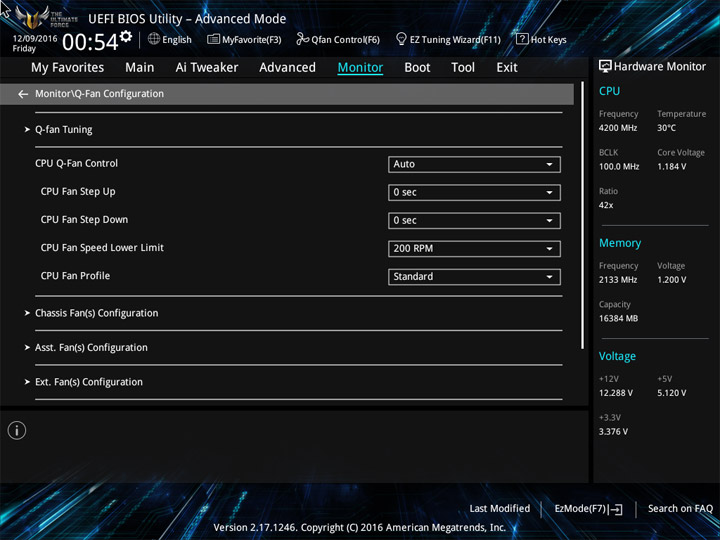
Task: Go to the Exit tab
Action: pyautogui.click(x=507, y=68)
